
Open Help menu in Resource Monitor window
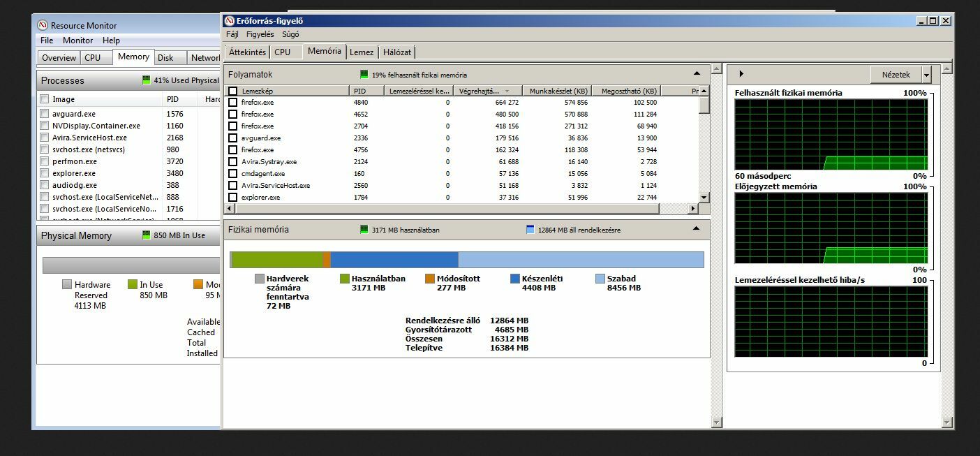point(111,41)
